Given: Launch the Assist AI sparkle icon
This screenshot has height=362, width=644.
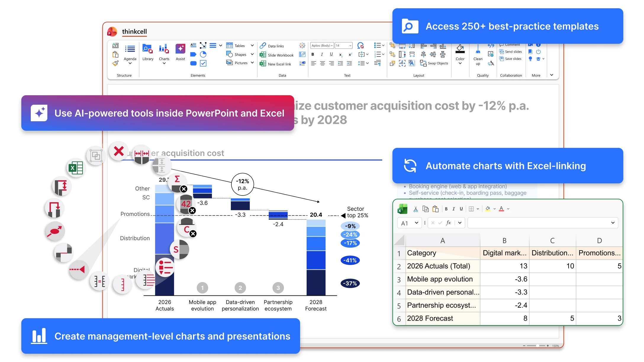Looking at the screenshot, I should pos(180,49).
